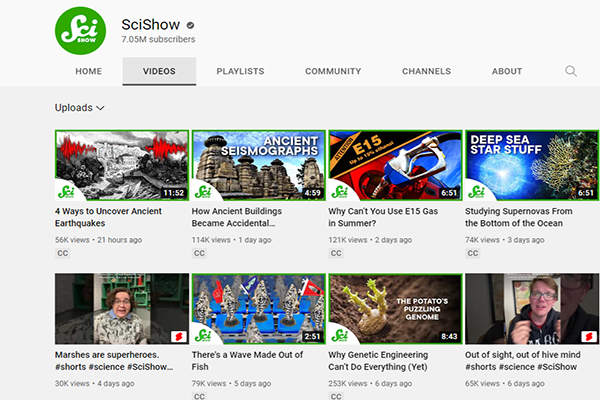The width and height of the screenshot is (600, 400).
Task: Click the Shorts icon on hive mind thumbnail
Action: coord(587,336)
